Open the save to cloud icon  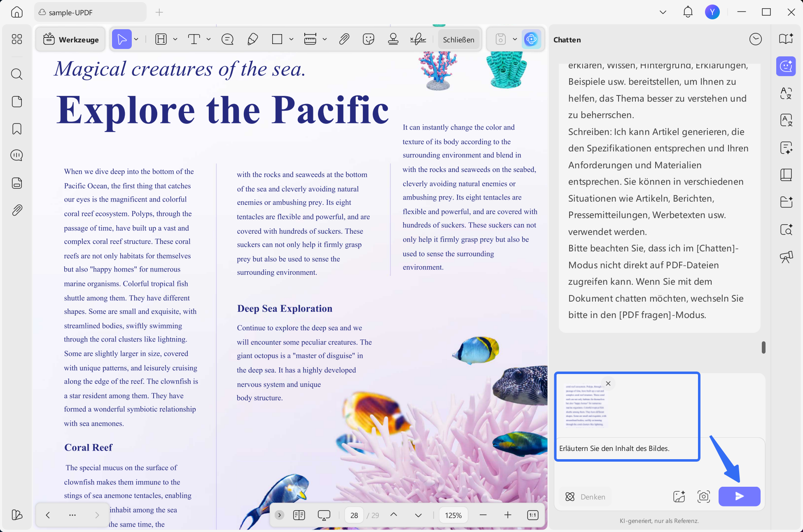pyautogui.click(x=500, y=39)
